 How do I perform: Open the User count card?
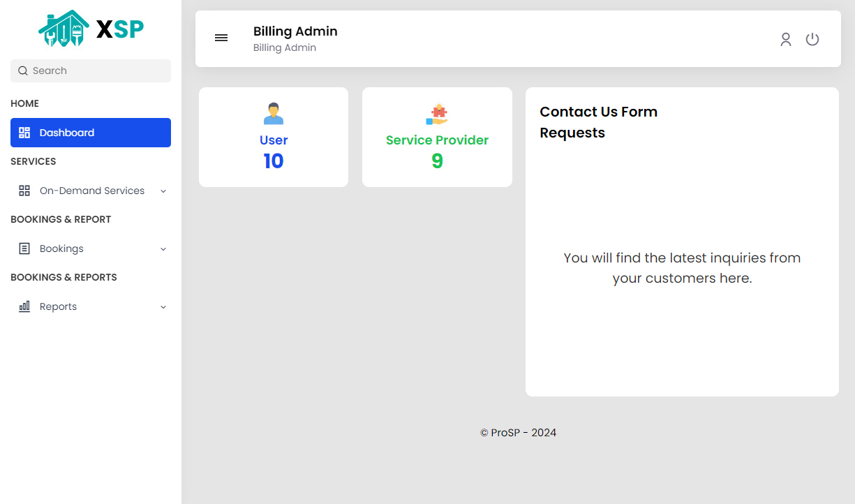(x=274, y=138)
